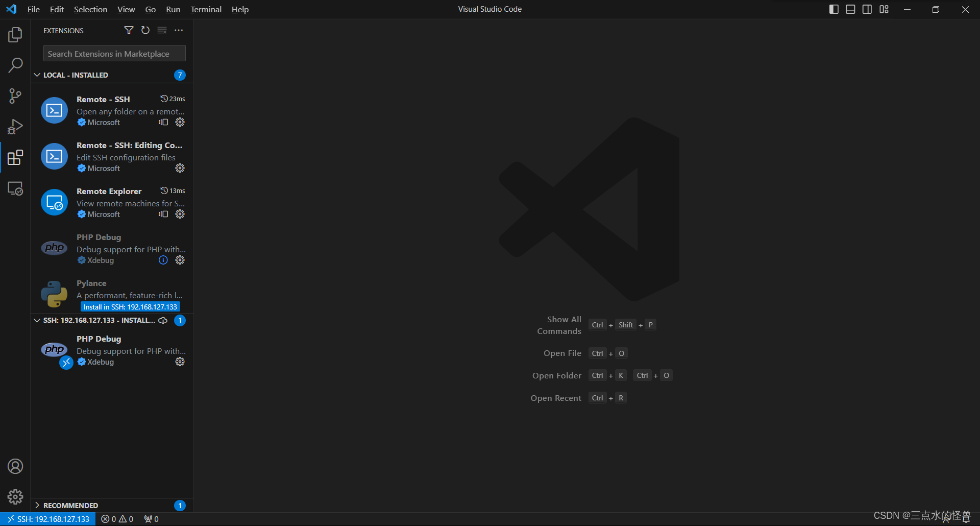
Task: Open the Manage gear in activity bar
Action: tap(15, 497)
